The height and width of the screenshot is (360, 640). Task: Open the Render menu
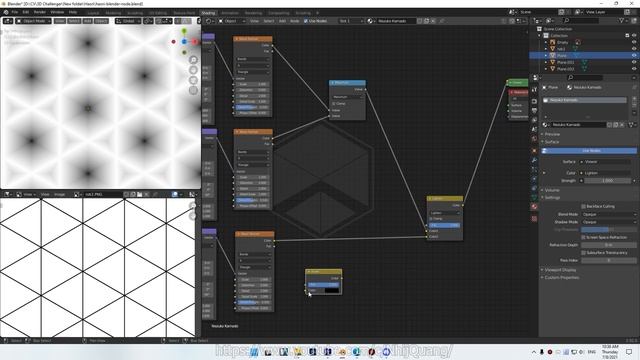pos(40,12)
